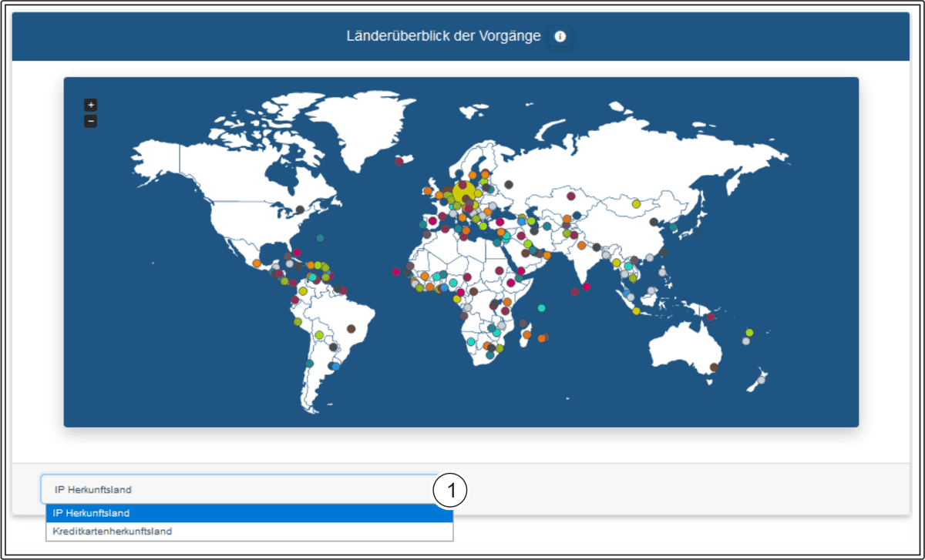This screenshot has height=560, width=925.
Task: Select the magenta marker on Iceland
Action: 399,161
